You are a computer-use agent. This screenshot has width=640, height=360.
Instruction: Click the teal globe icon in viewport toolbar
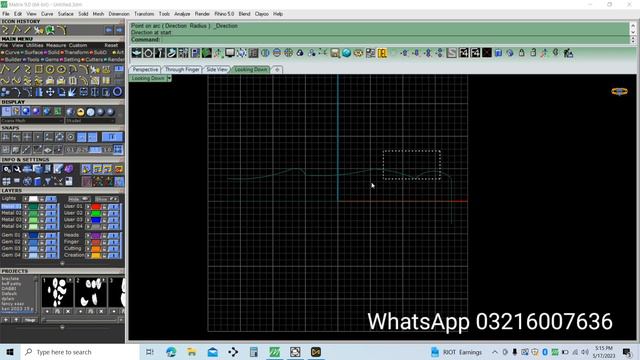click(x=347, y=53)
